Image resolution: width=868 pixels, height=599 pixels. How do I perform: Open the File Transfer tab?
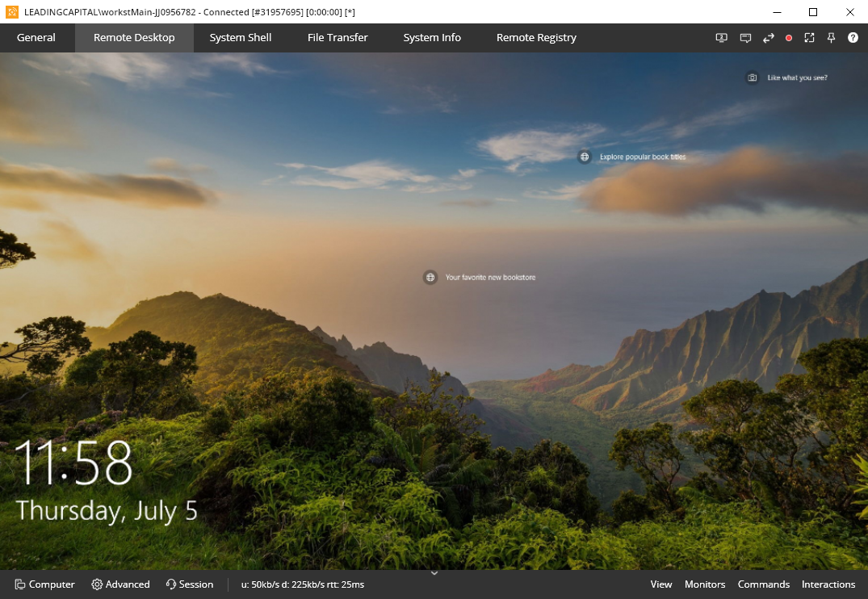pos(338,38)
